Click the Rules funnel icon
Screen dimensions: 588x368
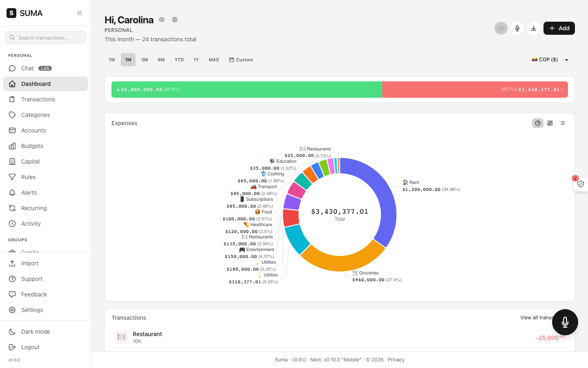[12, 177]
